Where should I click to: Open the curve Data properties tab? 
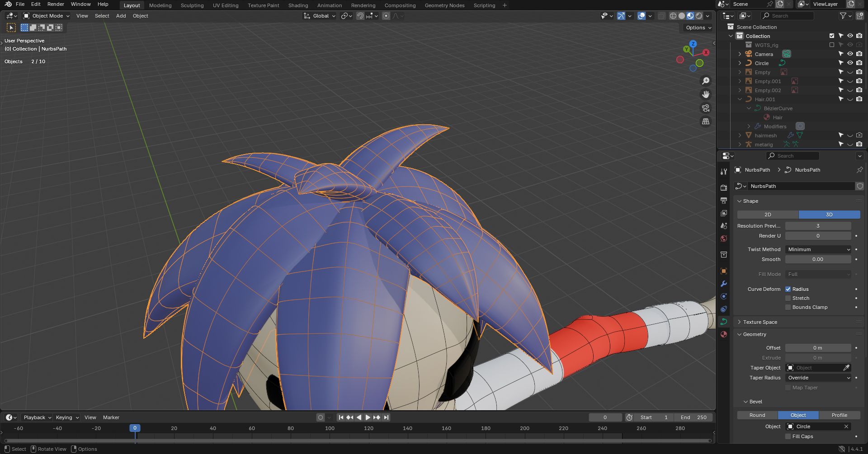724,322
